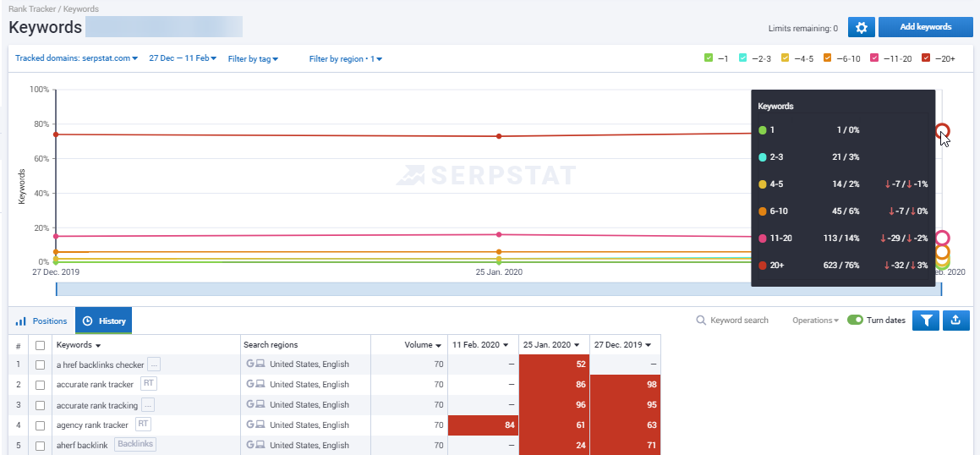980x455 pixels.
Task: Click the desktop device icon in agency rank tracker row
Action: tap(260, 425)
